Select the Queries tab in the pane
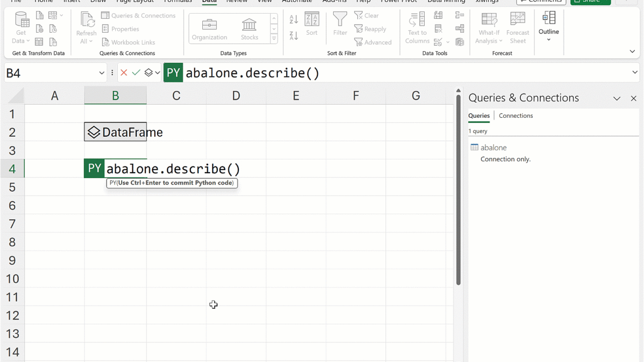The image size is (644, 362). [478, 116]
